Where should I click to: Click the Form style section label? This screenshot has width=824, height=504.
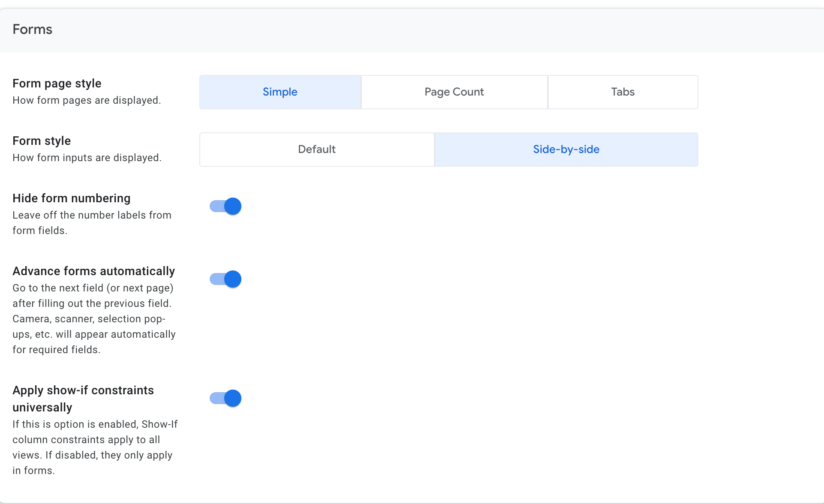click(x=42, y=141)
